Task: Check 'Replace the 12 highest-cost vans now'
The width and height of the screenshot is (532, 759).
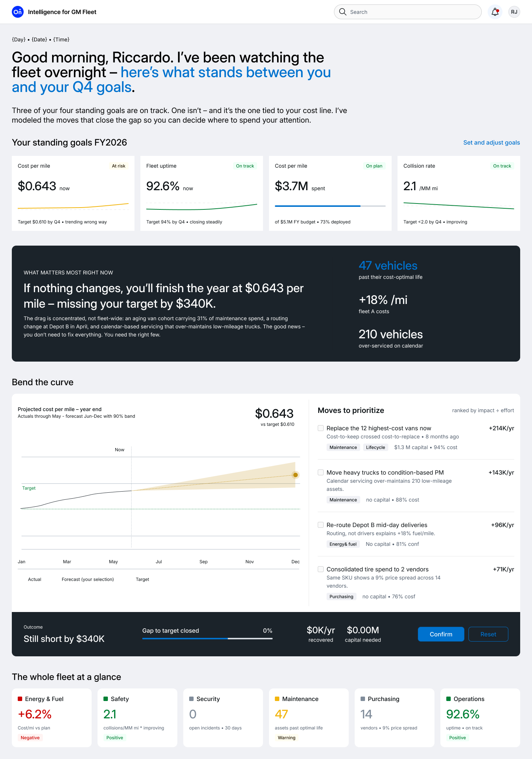Action: 321,428
